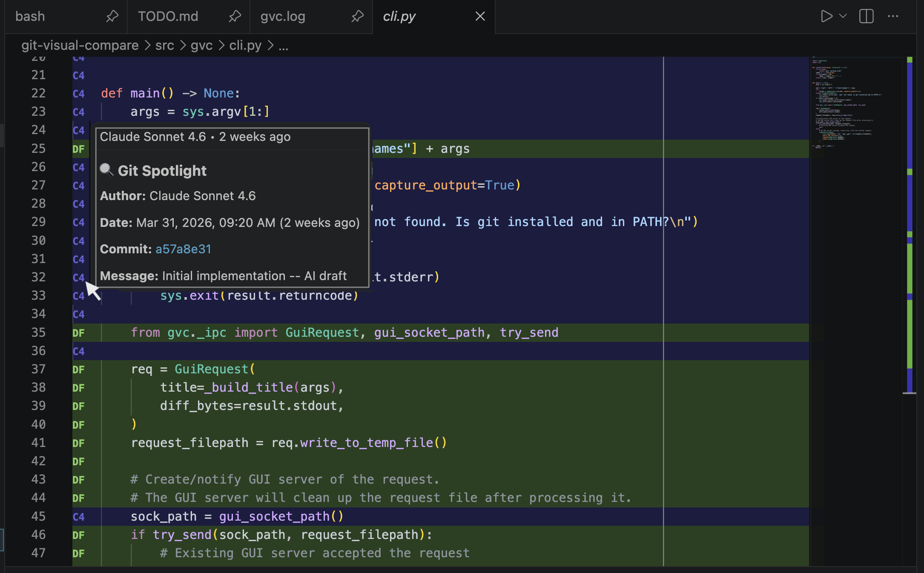This screenshot has width=924, height=573.
Task: Run the cli.py file with the play icon
Action: (x=826, y=16)
